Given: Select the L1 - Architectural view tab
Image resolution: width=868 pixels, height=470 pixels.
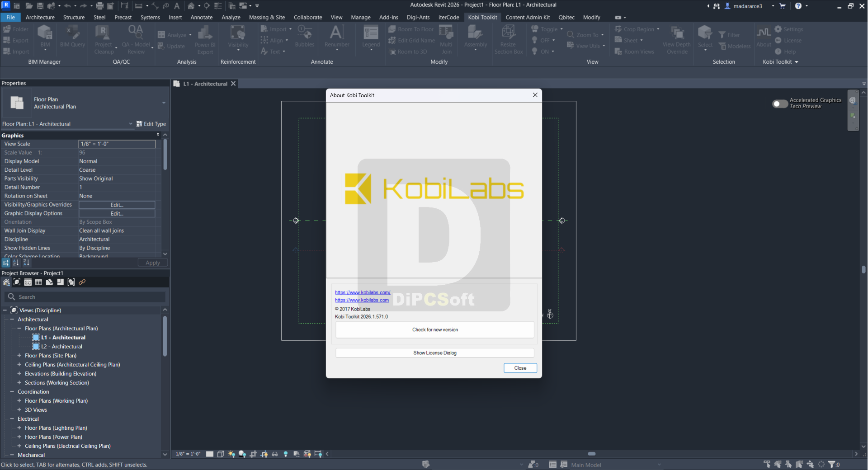Looking at the screenshot, I should point(205,84).
